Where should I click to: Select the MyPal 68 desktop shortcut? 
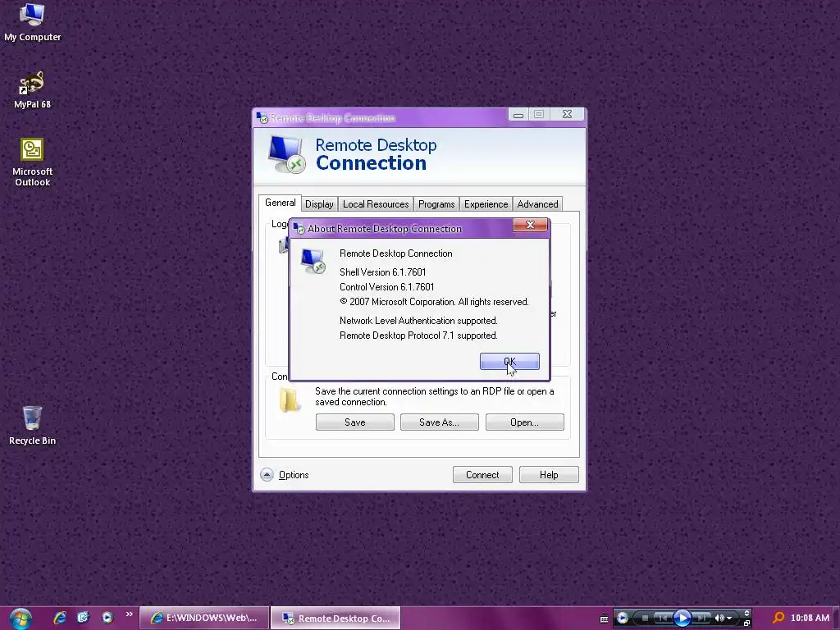pos(32,90)
